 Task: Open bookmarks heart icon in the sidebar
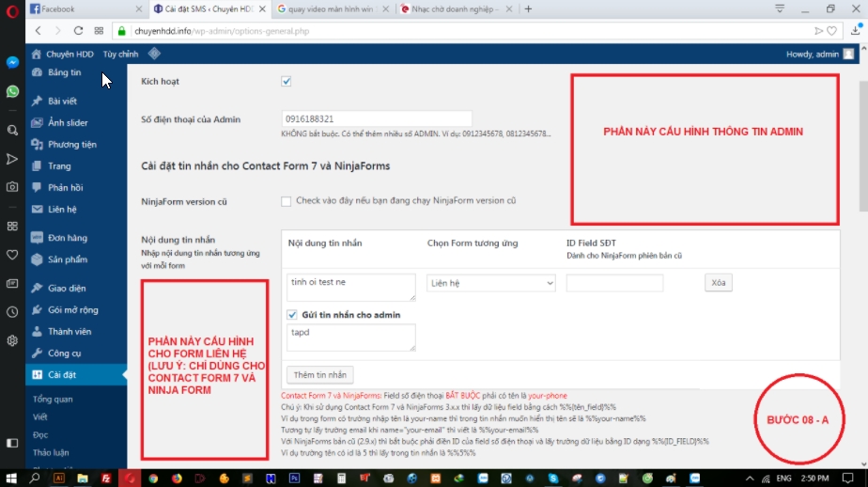12,254
